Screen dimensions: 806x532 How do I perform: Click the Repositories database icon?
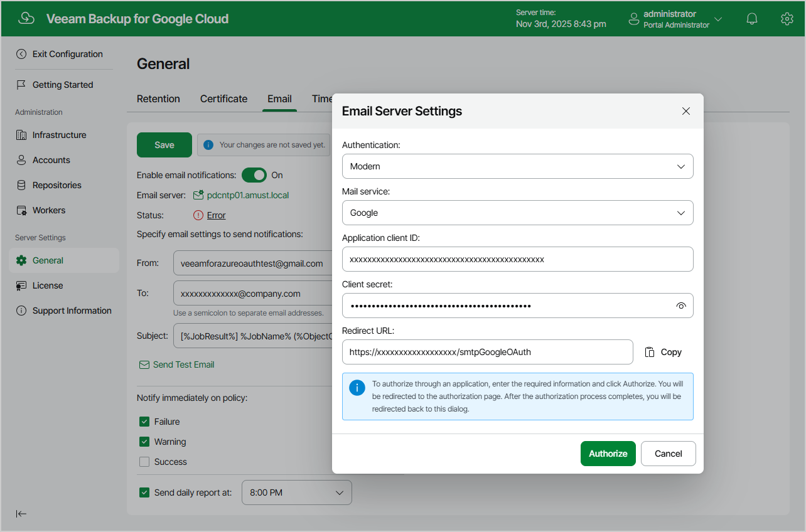[21, 185]
